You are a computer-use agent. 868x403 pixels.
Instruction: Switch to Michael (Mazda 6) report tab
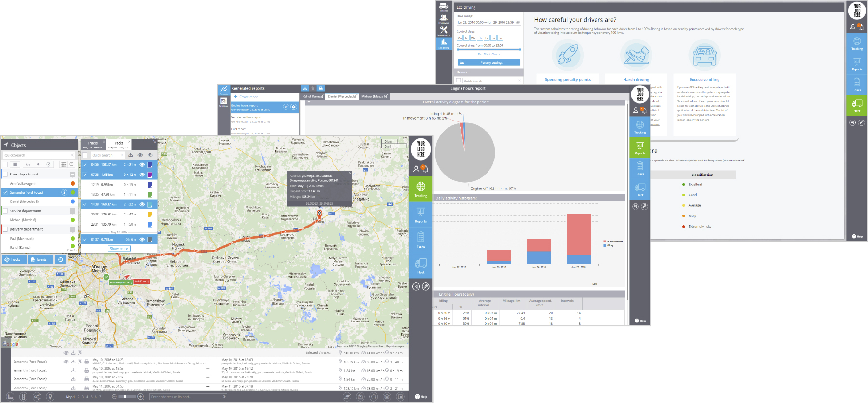pyautogui.click(x=374, y=96)
